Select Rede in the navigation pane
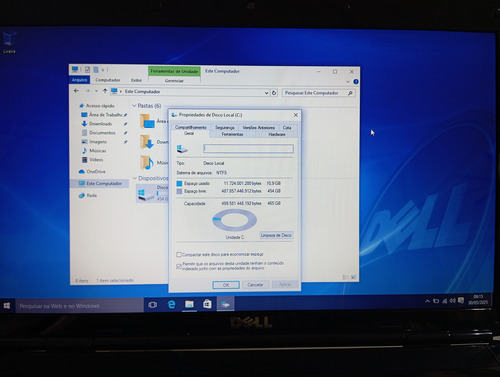This screenshot has width=500, height=377. click(x=88, y=195)
